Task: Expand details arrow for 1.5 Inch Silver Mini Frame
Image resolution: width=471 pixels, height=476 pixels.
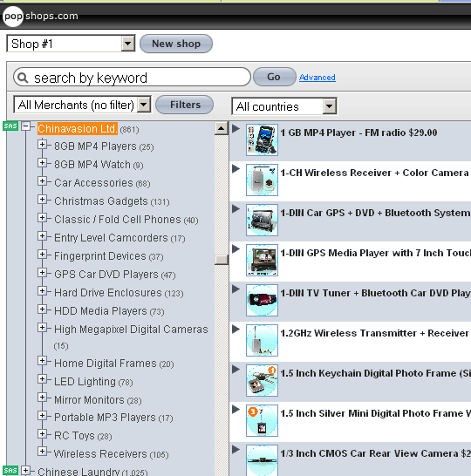Action: point(235,409)
